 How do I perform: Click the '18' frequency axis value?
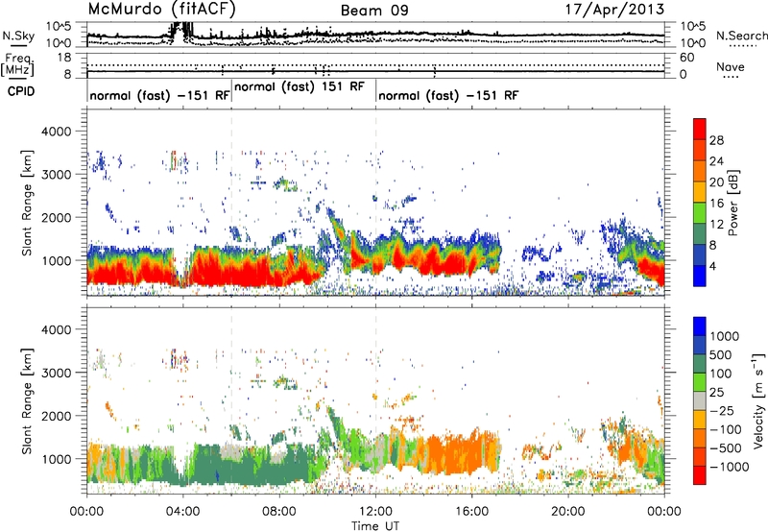pos(63,58)
